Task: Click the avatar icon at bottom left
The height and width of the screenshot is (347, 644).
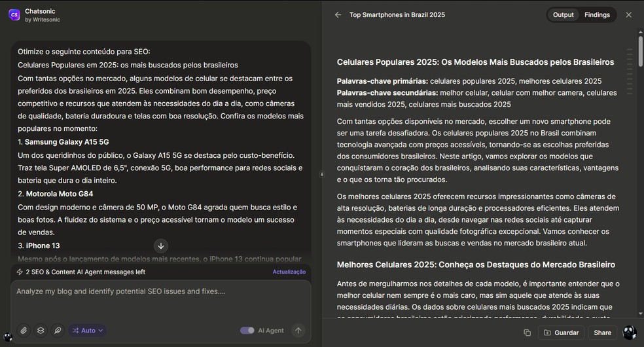Action: [7, 337]
